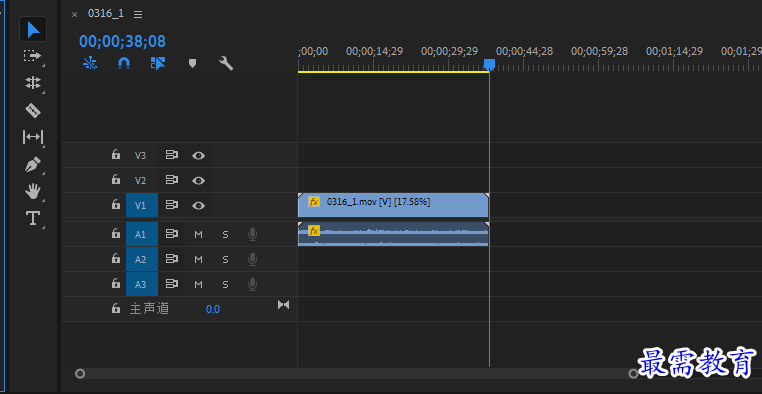Add a marker with Add Marker button
The image size is (762, 394).
coord(192,63)
